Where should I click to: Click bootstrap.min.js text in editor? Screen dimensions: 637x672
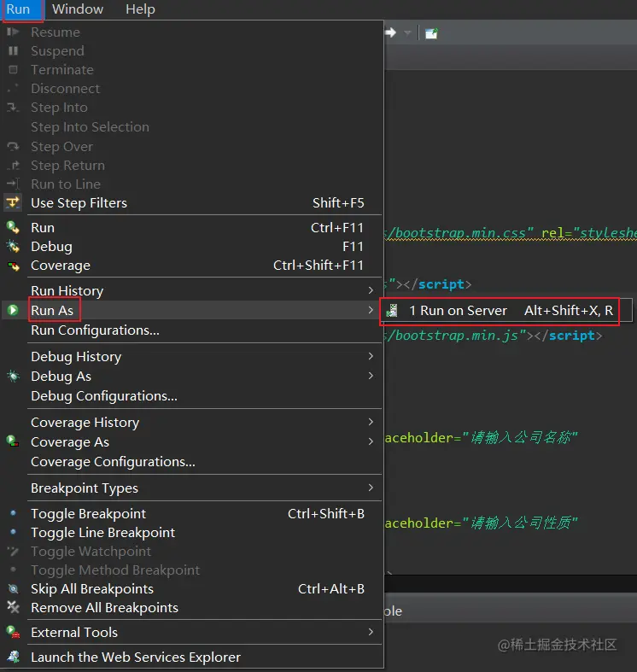pyautogui.click(x=457, y=335)
